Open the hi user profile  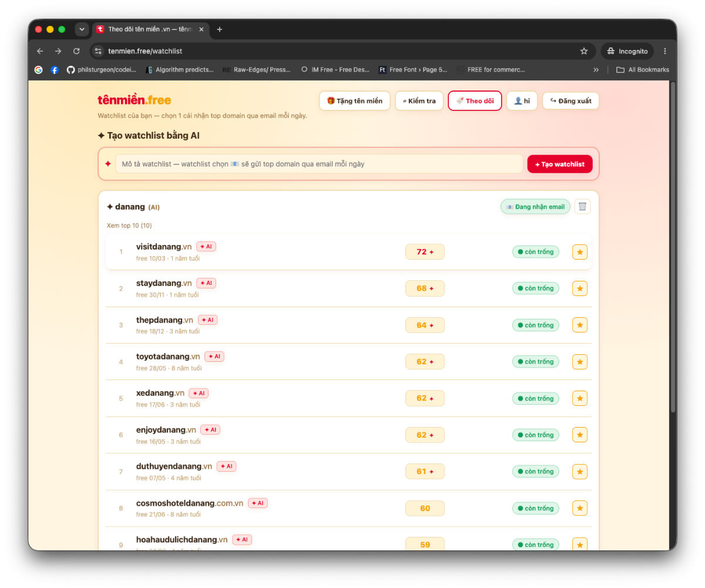tap(522, 100)
